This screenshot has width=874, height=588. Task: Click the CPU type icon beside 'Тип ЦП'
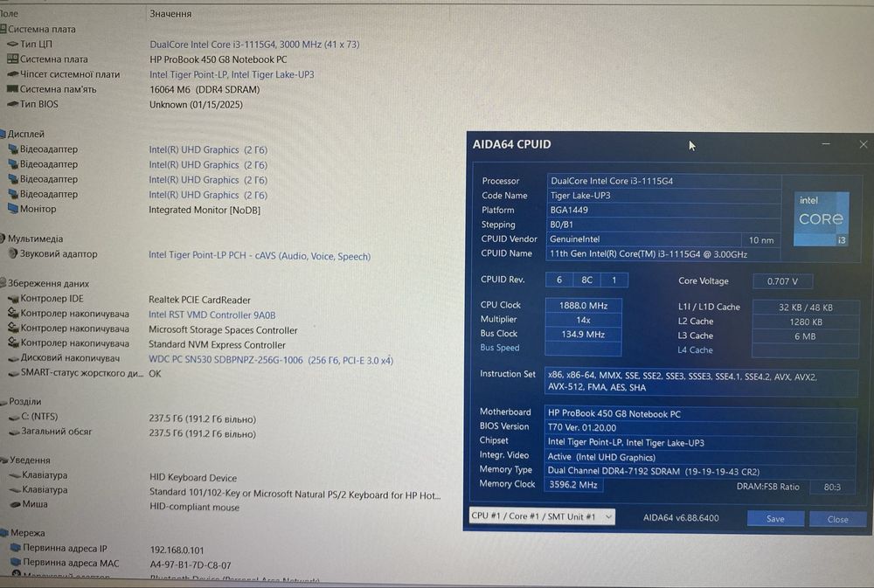pos(12,44)
